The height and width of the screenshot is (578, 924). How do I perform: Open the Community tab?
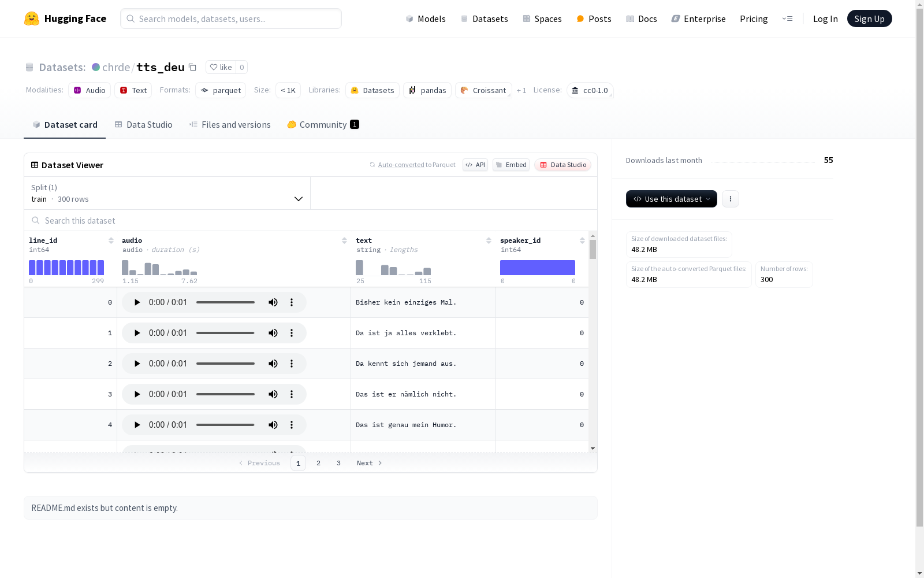click(x=323, y=125)
